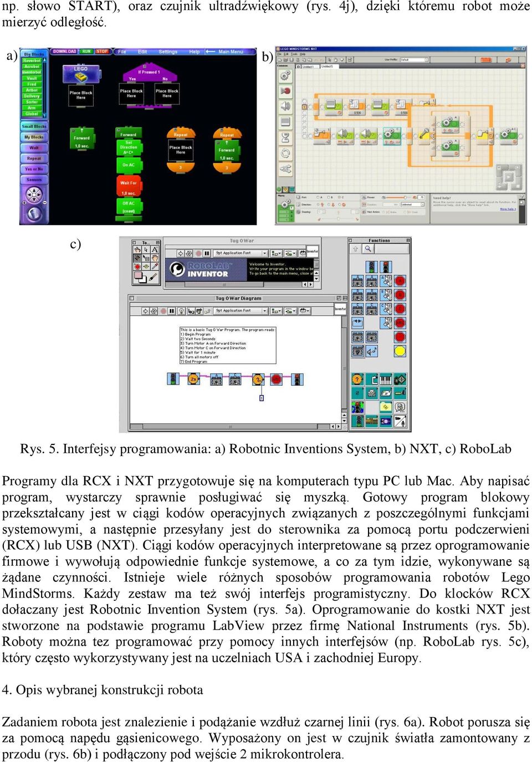
Task: Select the Switch block in NXT palette
Action: 285,168
